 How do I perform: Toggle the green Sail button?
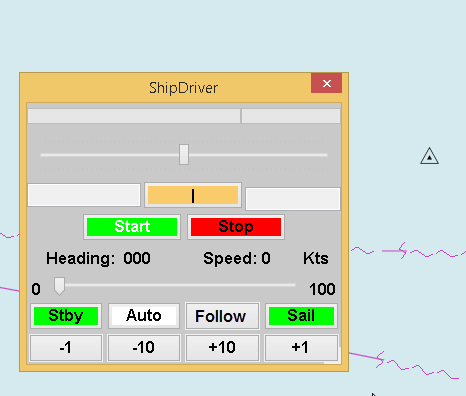(x=301, y=316)
